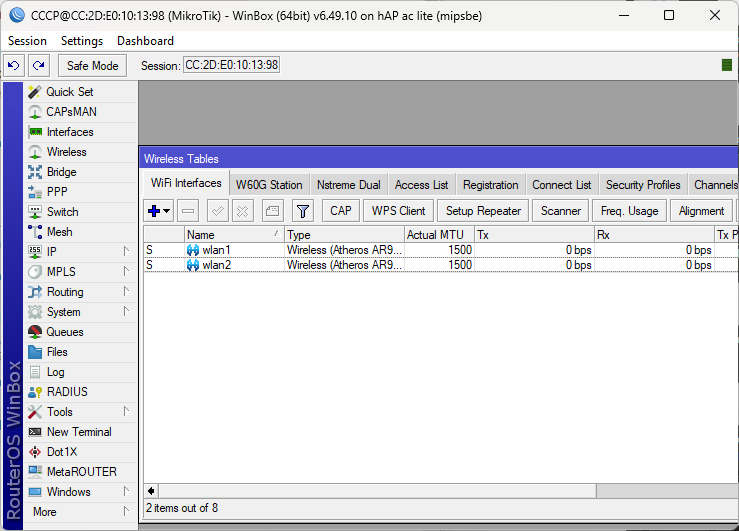This screenshot has height=531, width=739.
Task: Open the Freq. Usage tool
Action: pos(630,211)
